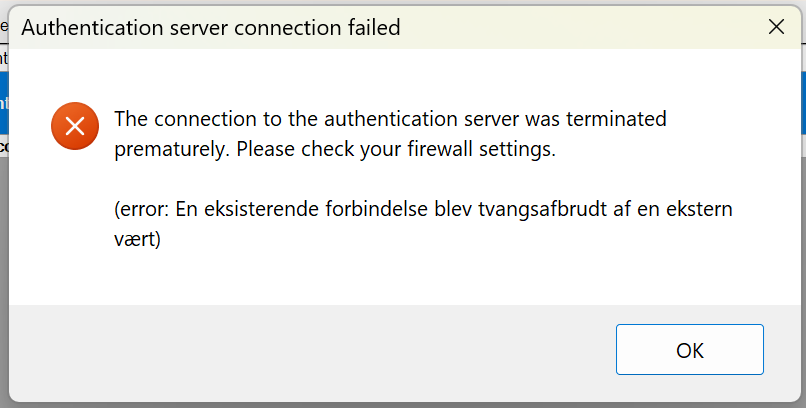Click the message line starting 'The connection to'
Viewport: 806px width, 408px height.
point(390,120)
